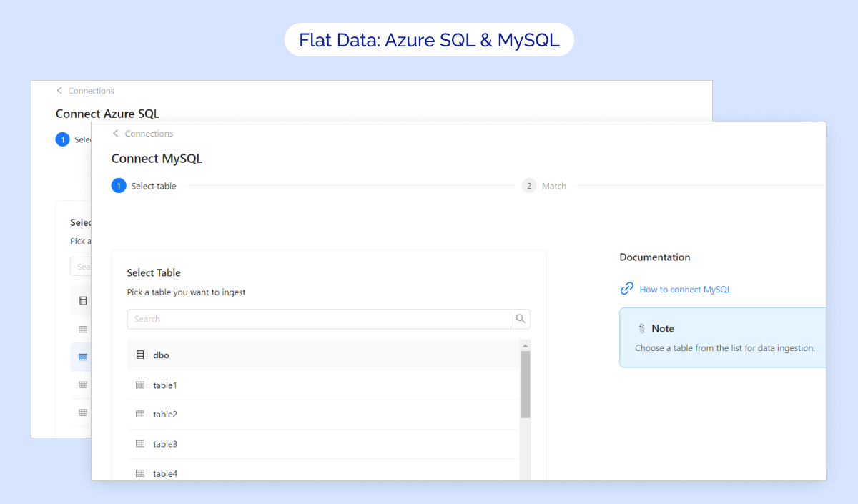Go back via MySQL Connections chevron

pyautogui.click(x=116, y=134)
